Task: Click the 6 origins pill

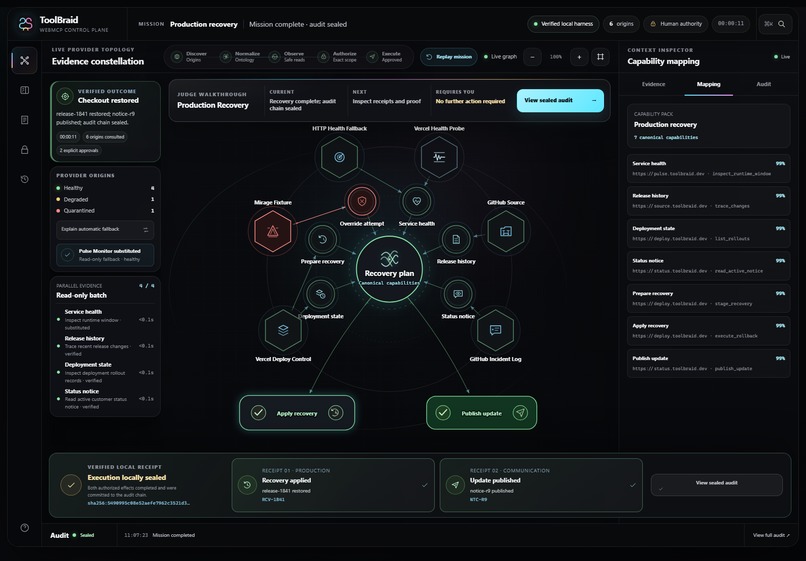Action: (621, 24)
